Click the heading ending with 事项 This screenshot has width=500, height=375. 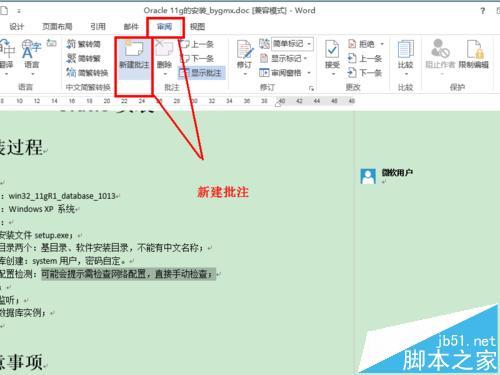(21, 362)
